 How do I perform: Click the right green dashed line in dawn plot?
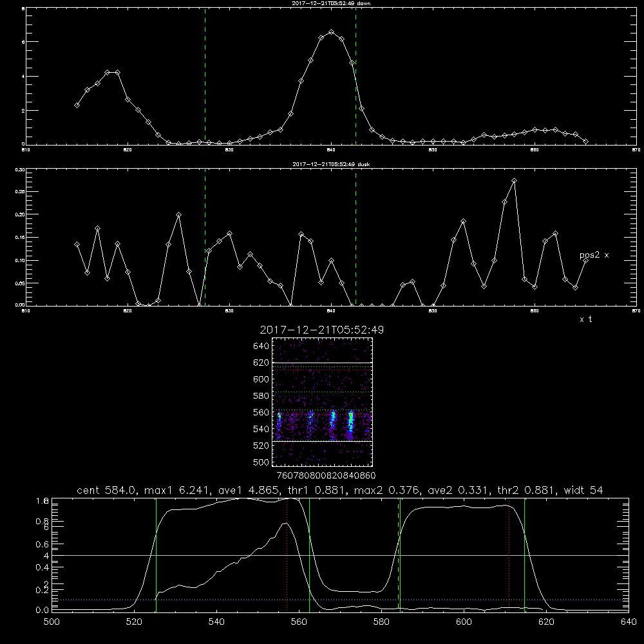(355, 76)
